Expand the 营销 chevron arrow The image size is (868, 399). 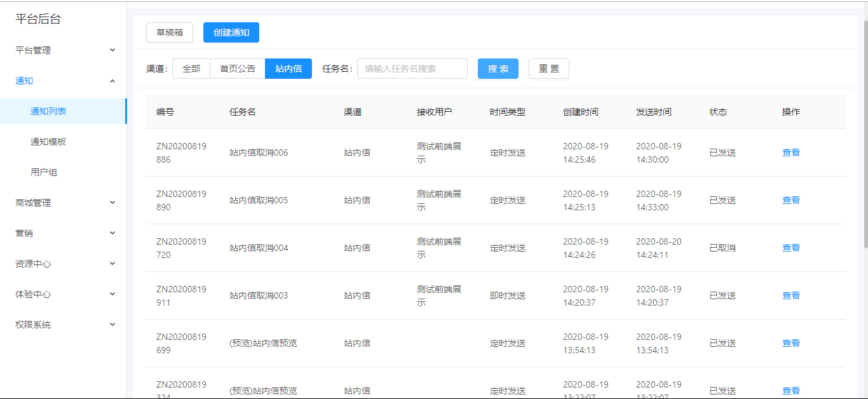click(112, 233)
